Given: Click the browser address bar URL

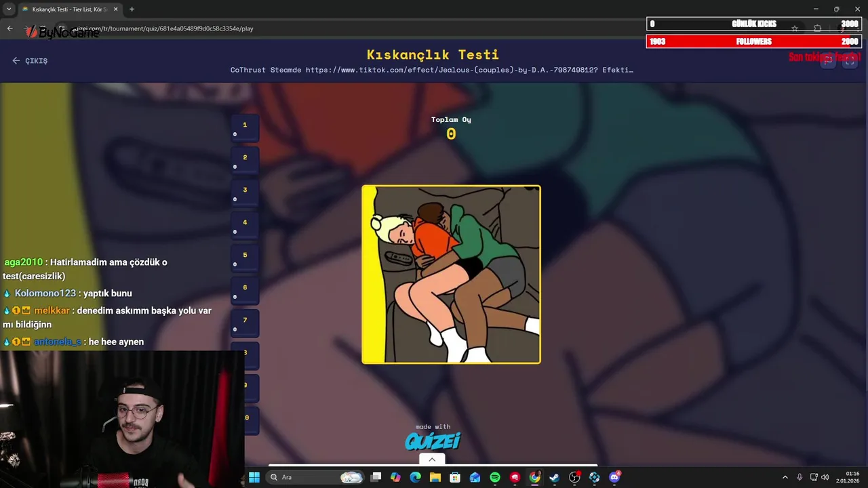Looking at the screenshot, I should pyautogui.click(x=163, y=28).
